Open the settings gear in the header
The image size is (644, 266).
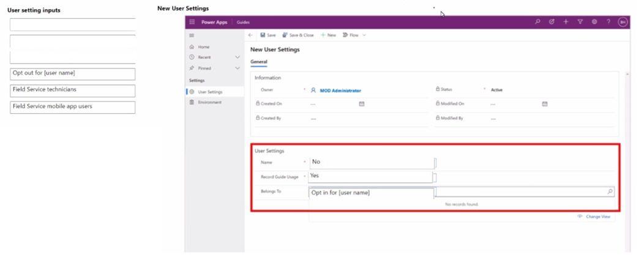pos(594,22)
